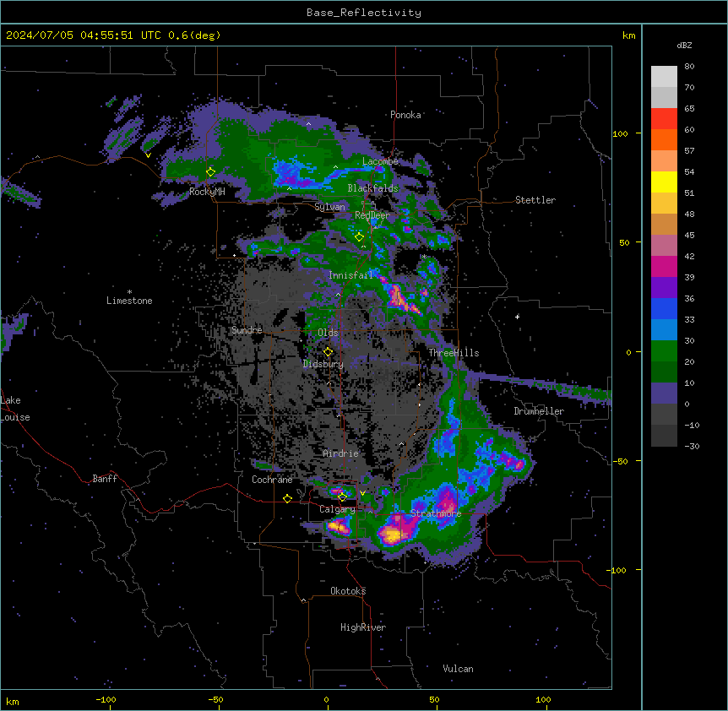Click the Stettler town label
728x711 pixels.
(x=535, y=200)
